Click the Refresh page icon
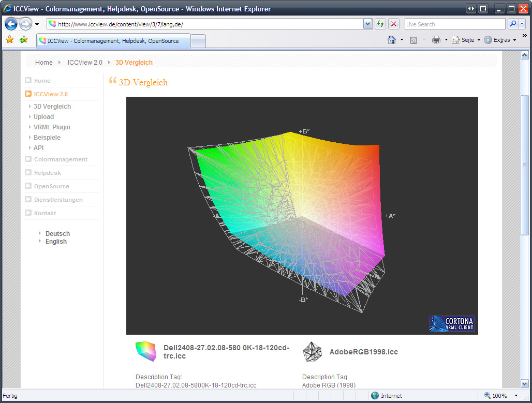The height and width of the screenshot is (403, 532). tap(380, 24)
